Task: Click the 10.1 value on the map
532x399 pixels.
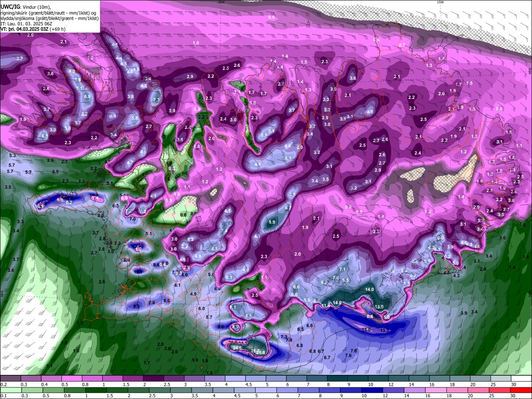Action: (x=39, y=206)
